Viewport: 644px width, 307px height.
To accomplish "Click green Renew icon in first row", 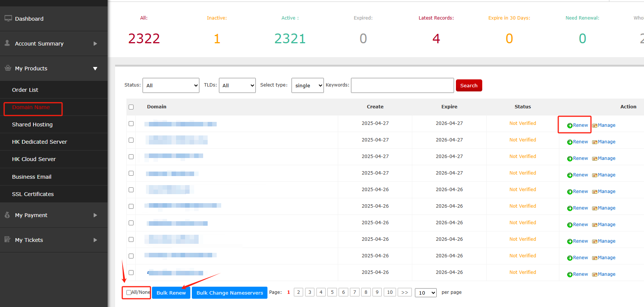I will click(x=570, y=126).
